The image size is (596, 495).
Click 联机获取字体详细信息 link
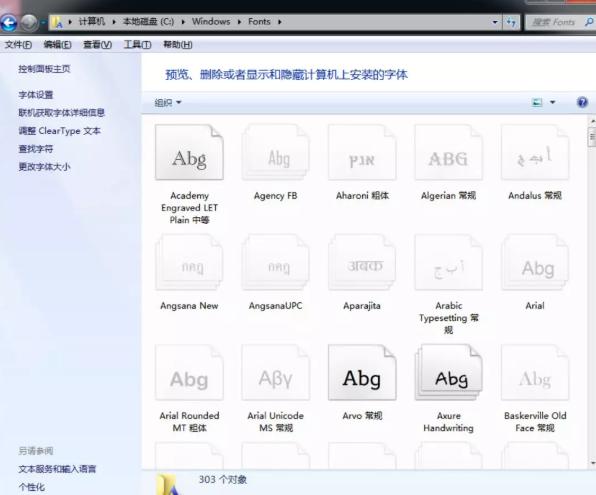coord(61,113)
